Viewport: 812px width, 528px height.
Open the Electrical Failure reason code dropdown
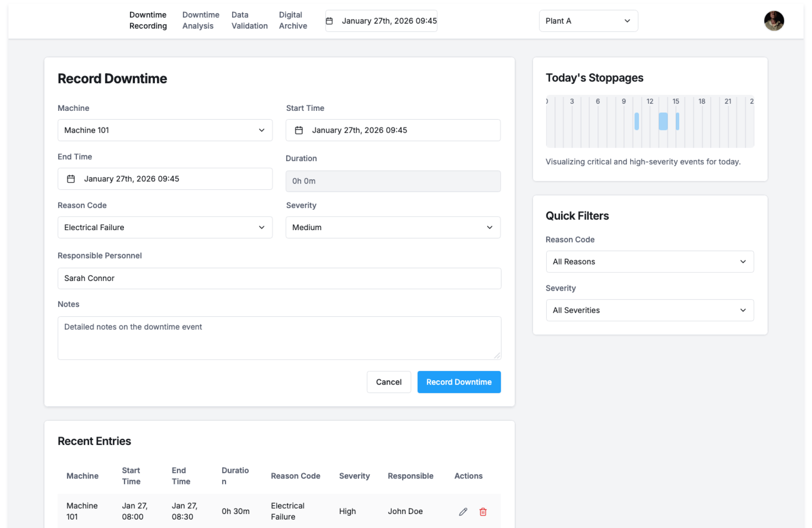coord(165,228)
